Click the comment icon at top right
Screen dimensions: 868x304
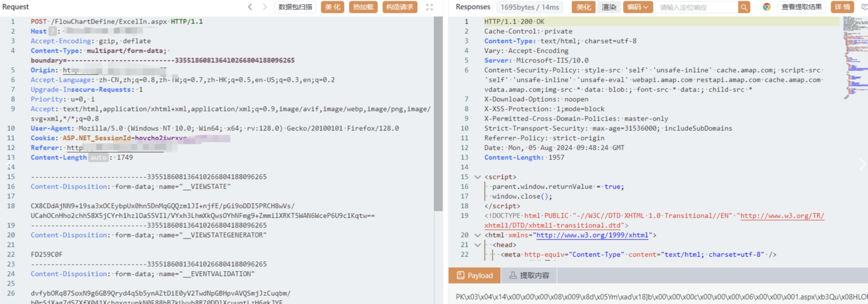(864, 7)
